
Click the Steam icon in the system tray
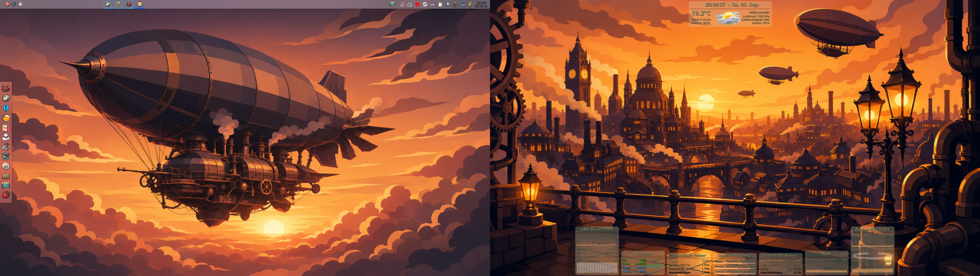[425, 5]
